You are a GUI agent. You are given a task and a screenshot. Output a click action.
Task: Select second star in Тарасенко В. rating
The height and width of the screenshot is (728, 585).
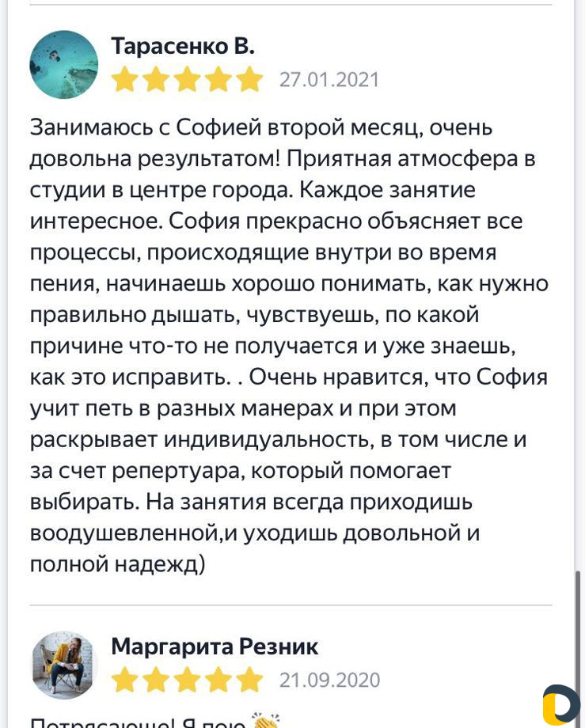156,79
